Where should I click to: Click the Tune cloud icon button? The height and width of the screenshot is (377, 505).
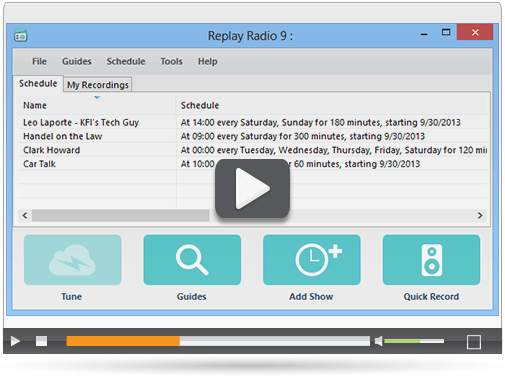click(x=73, y=260)
